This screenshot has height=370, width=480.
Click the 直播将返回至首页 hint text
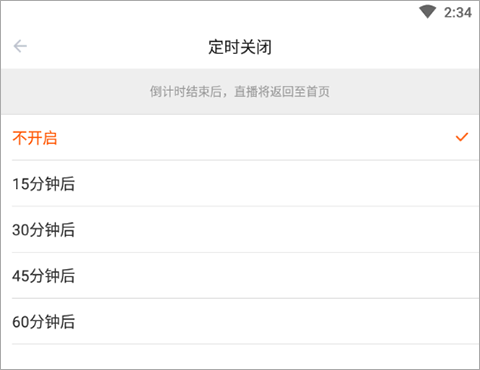(282, 92)
